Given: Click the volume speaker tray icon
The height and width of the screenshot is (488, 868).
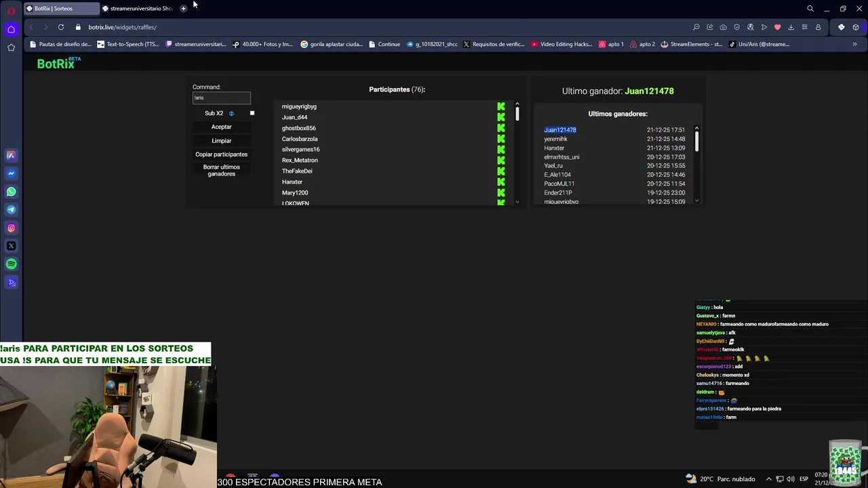Looking at the screenshot, I should pyautogui.click(x=791, y=479).
